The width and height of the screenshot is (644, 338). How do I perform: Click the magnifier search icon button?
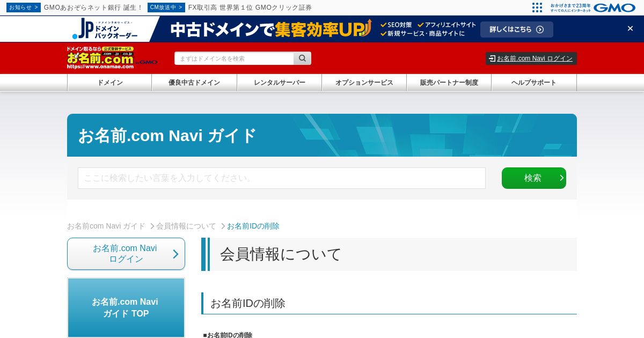pos(302,58)
